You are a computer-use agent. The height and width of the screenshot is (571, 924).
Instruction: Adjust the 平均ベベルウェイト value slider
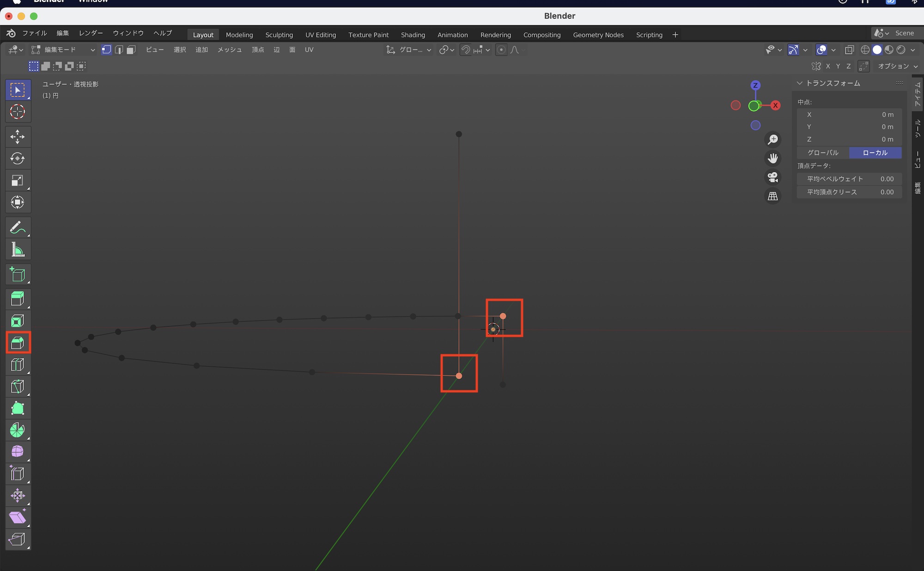(849, 179)
